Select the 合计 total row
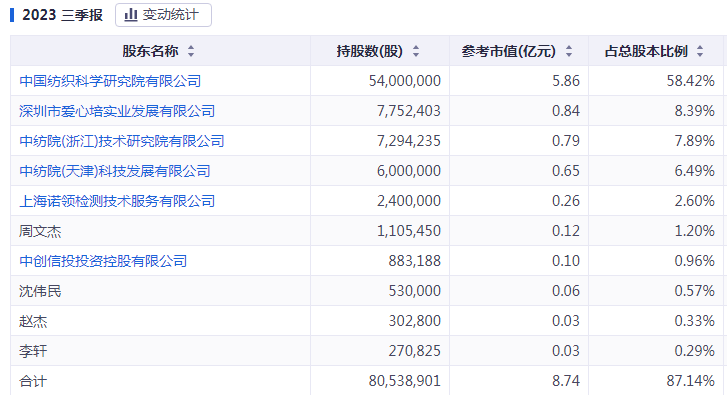This screenshot has height=395, width=727. pos(366,381)
